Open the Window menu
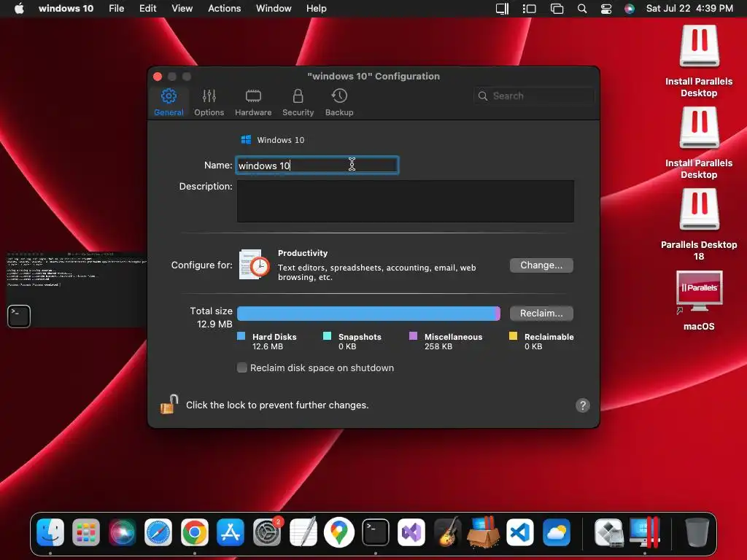 274,9
